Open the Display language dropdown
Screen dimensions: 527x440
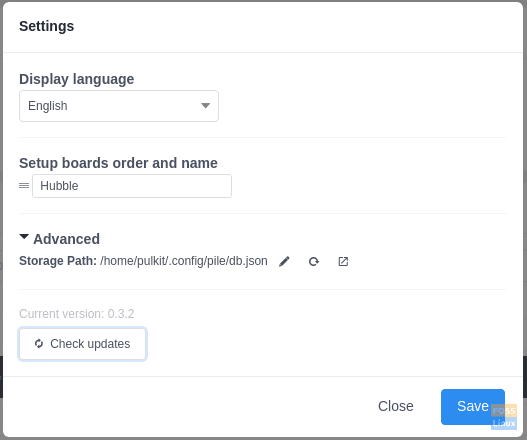(x=119, y=106)
